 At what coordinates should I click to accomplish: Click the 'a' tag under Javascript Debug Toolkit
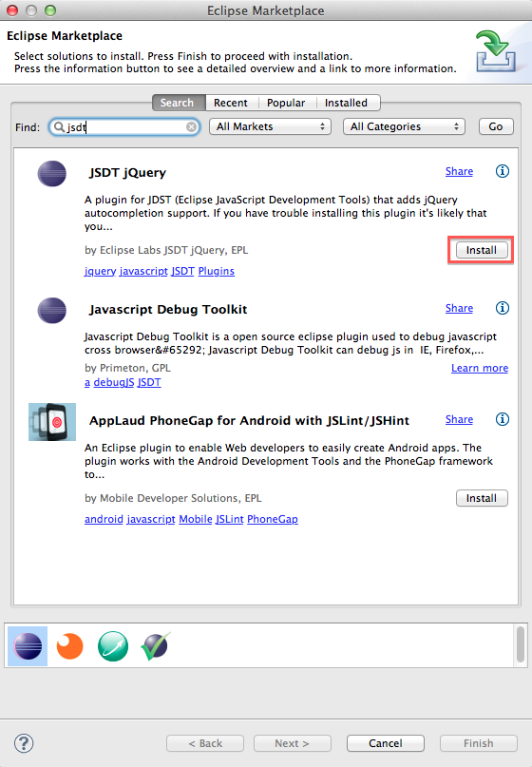87,382
